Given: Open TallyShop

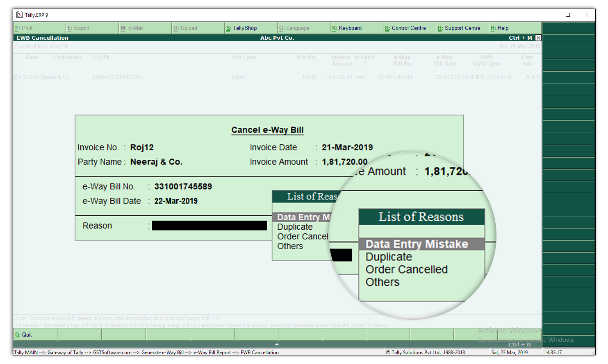Looking at the screenshot, I should tap(251, 28).
